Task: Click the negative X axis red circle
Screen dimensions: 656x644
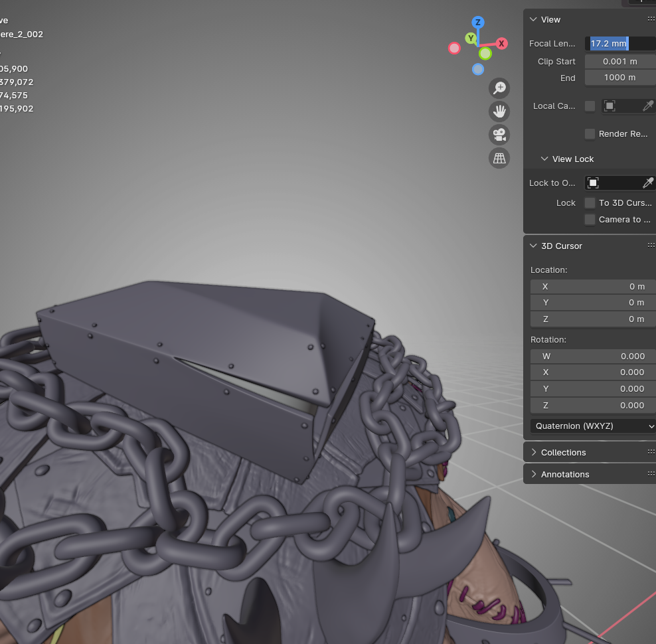Action: click(x=454, y=48)
